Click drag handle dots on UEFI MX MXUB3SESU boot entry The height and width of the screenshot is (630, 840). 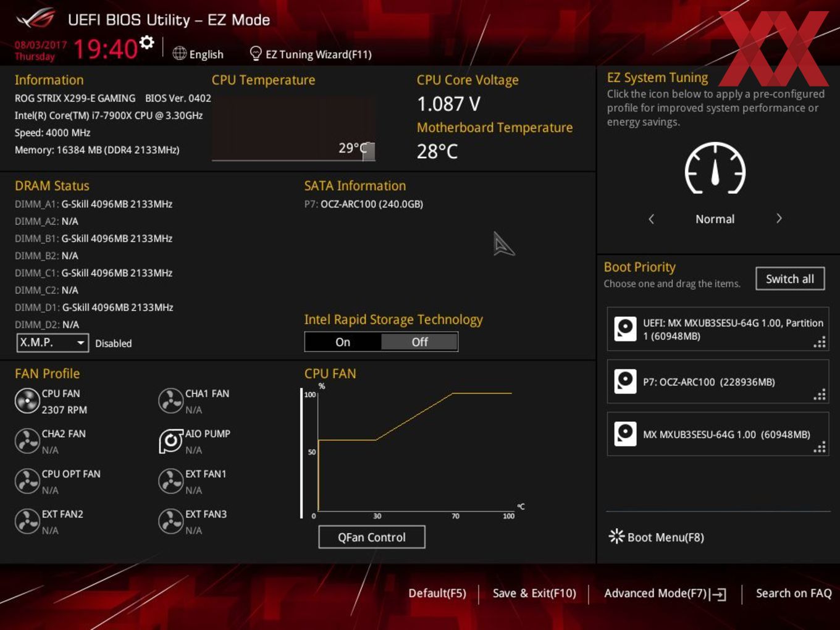[x=820, y=342]
